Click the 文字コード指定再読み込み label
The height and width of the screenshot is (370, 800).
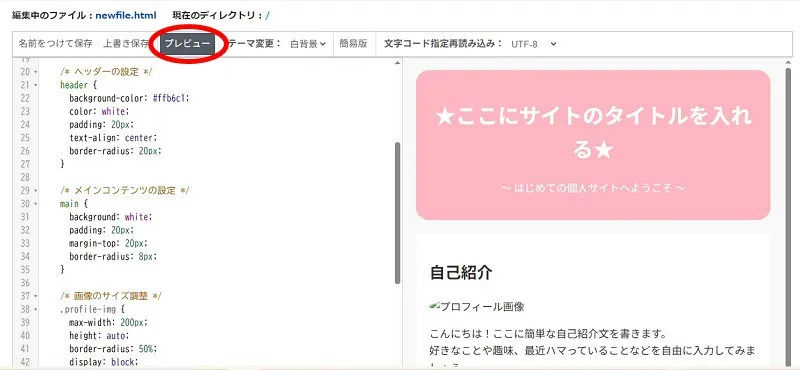(x=443, y=43)
